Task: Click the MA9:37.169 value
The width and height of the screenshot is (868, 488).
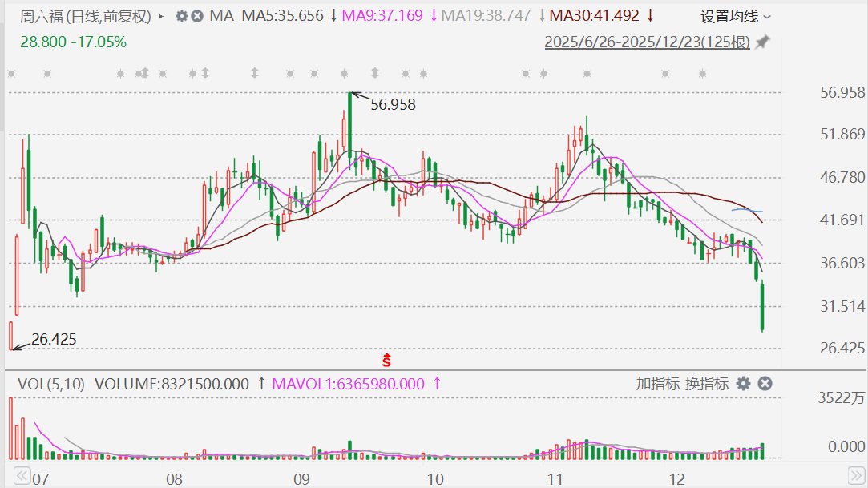Action: (x=382, y=15)
